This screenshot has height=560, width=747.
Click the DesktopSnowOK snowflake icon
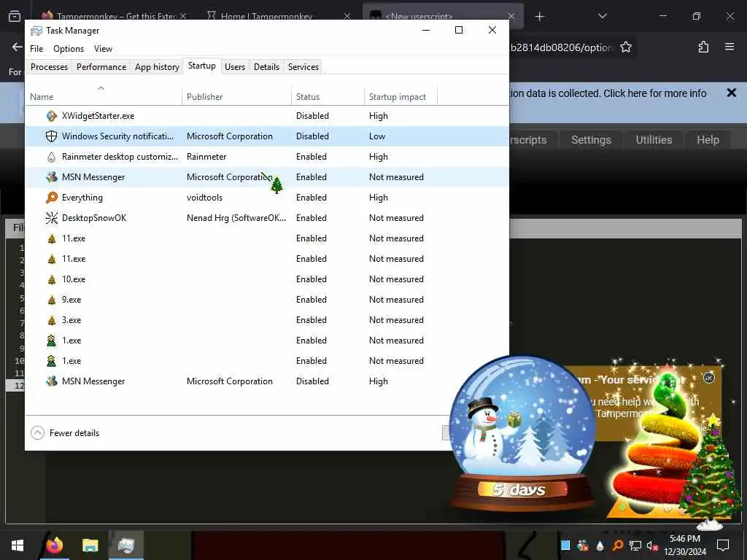52,218
